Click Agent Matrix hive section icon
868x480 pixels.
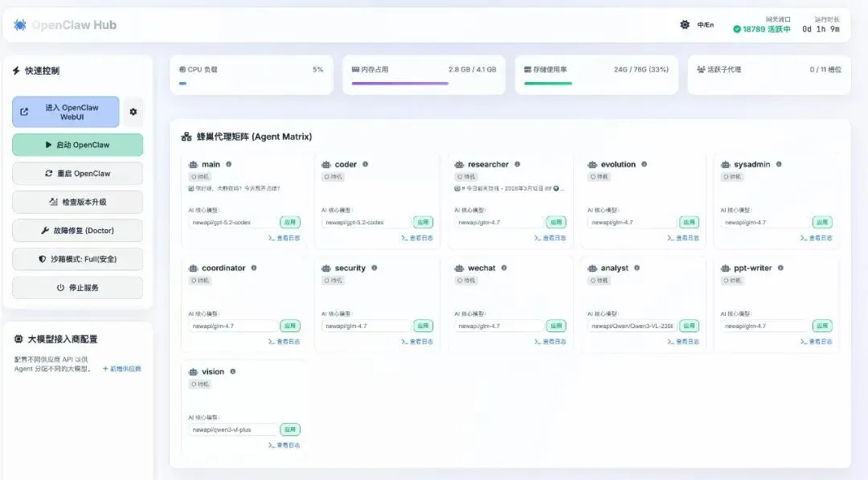click(x=186, y=137)
